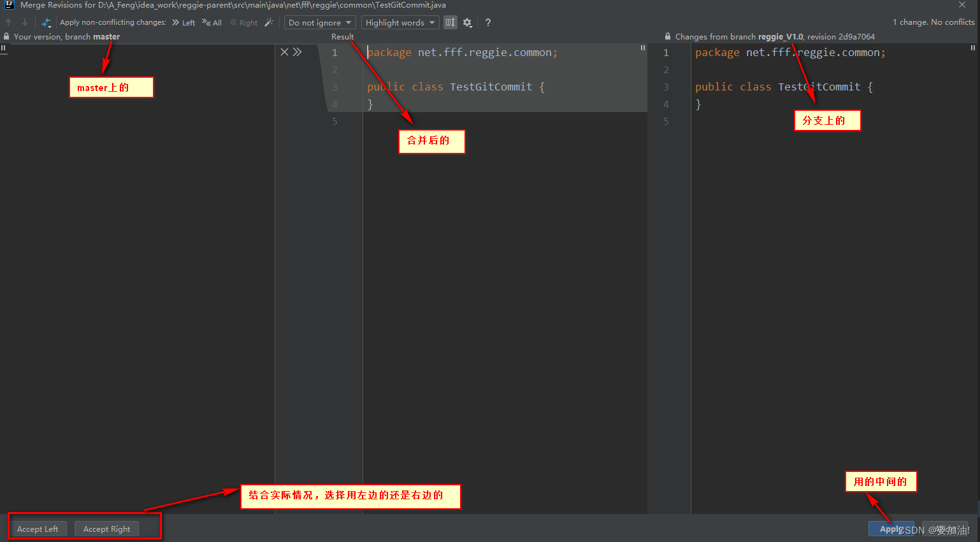Click the magic wand resolve icon
The width and height of the screenshot is (980, 542).
pos(269,22)
